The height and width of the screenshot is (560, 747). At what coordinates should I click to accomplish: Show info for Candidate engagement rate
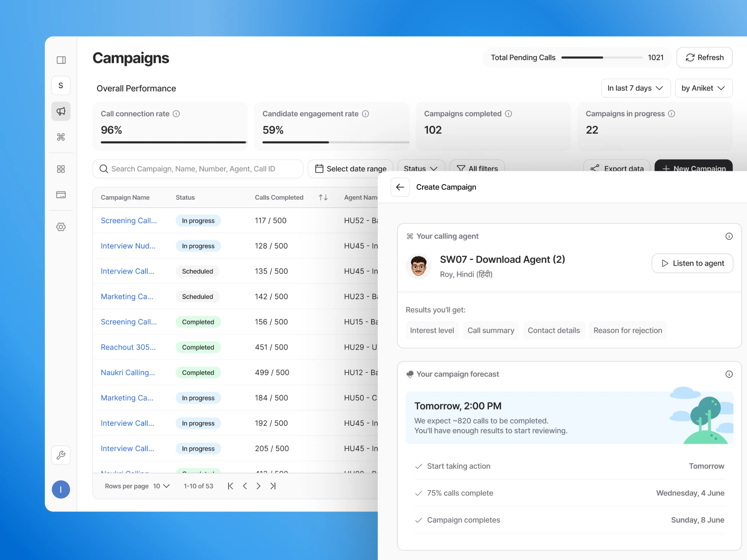click(366, 114)
